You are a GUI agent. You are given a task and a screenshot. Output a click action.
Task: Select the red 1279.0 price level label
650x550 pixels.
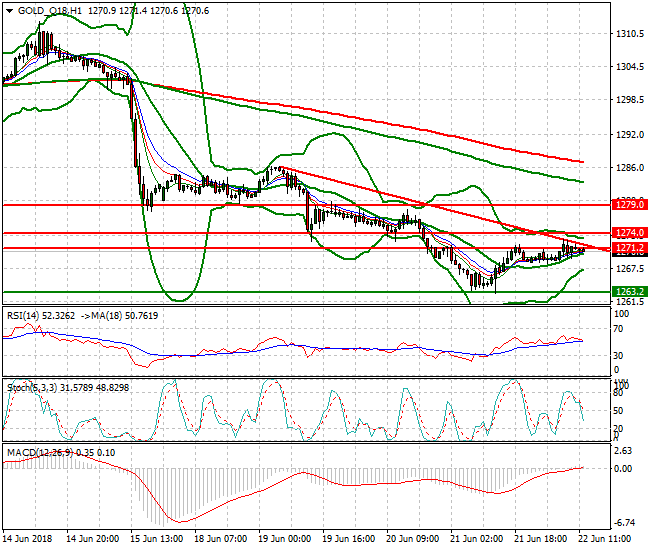627,204
